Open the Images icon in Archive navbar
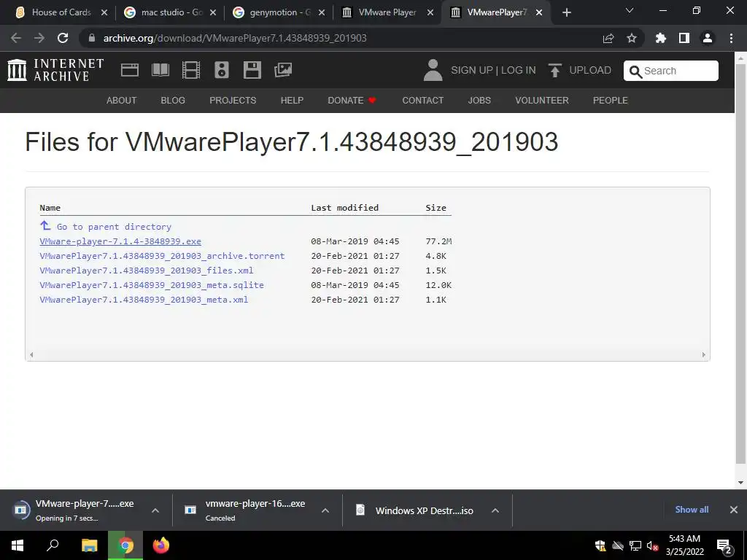The image size is (747, 560). (x=283, y=70)
